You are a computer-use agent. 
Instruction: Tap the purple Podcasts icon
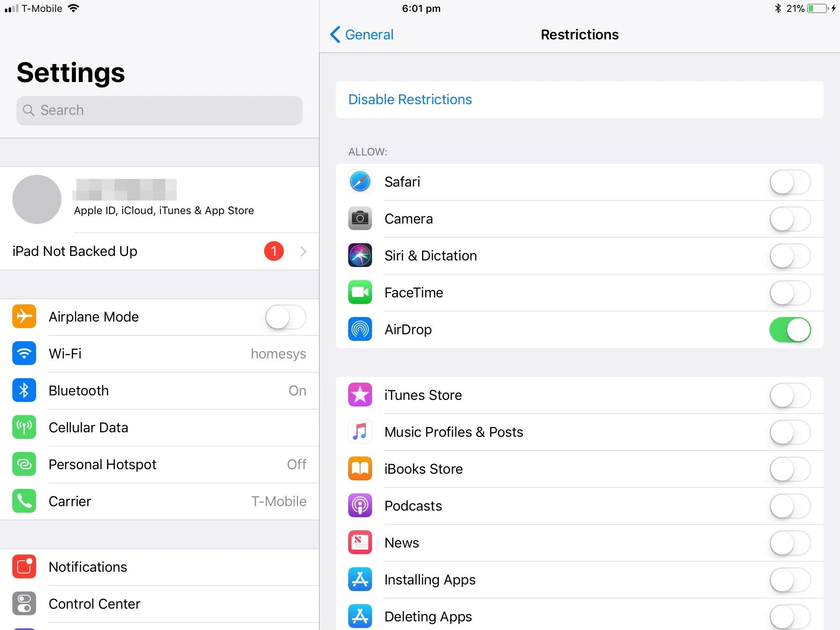coord(360,506)
